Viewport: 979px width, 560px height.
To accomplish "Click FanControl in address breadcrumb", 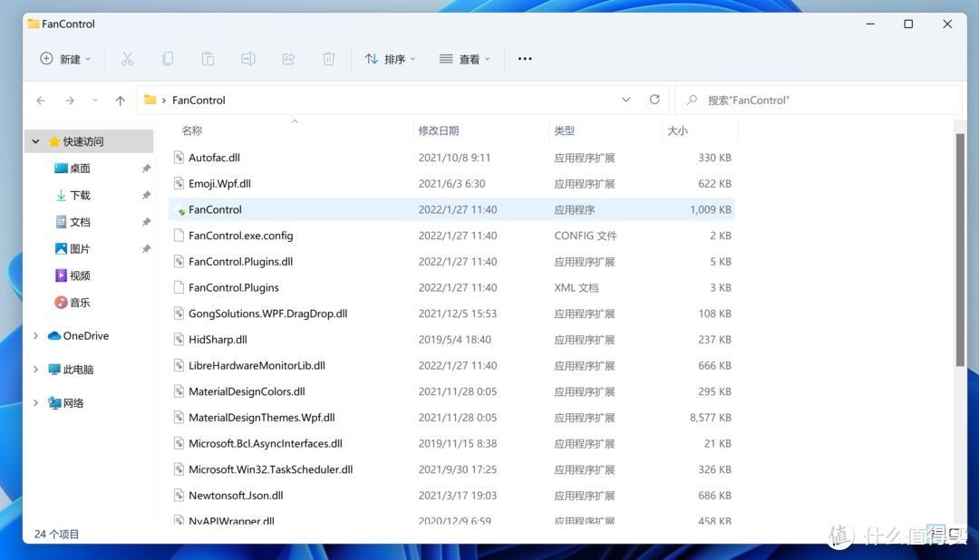I will click(x=199, y=100).
